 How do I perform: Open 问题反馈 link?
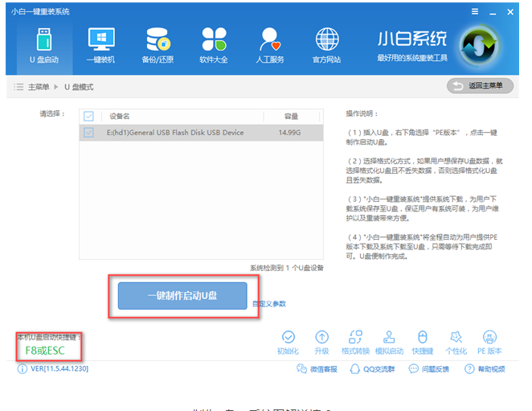click(x=429, y=369)
